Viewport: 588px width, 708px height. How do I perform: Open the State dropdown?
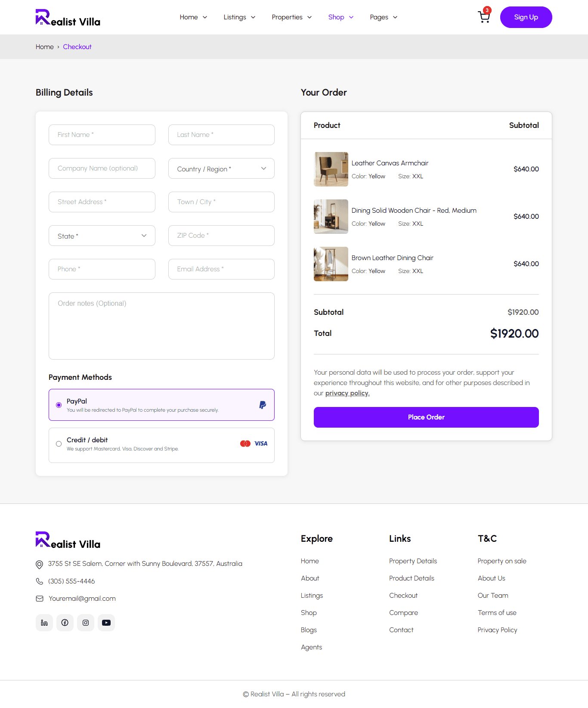[102, 236]
